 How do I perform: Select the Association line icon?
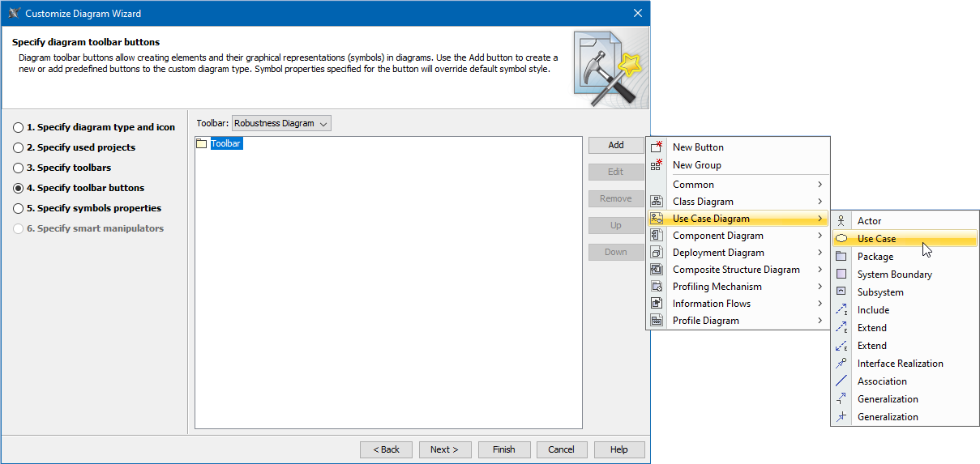point(841,381)
